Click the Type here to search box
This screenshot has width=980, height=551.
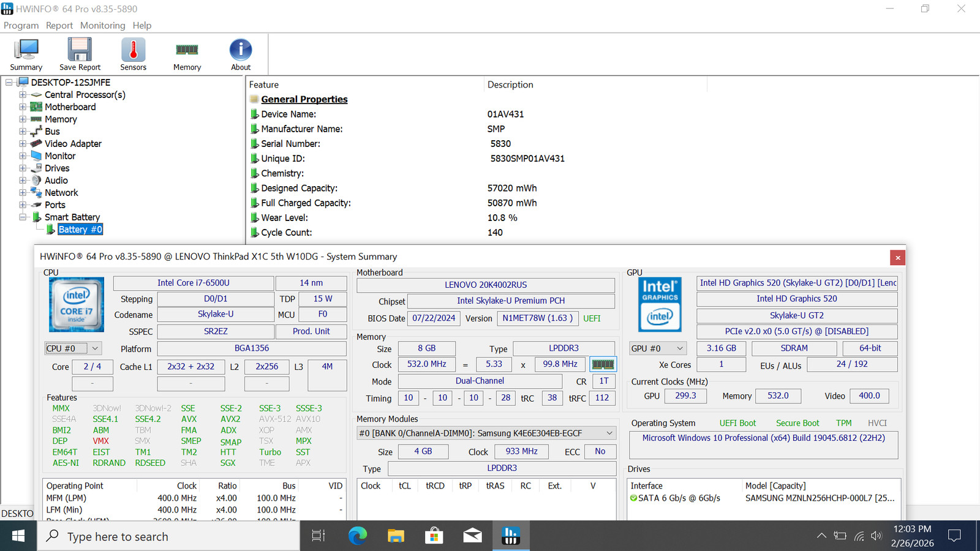click(x=168, y=536)
